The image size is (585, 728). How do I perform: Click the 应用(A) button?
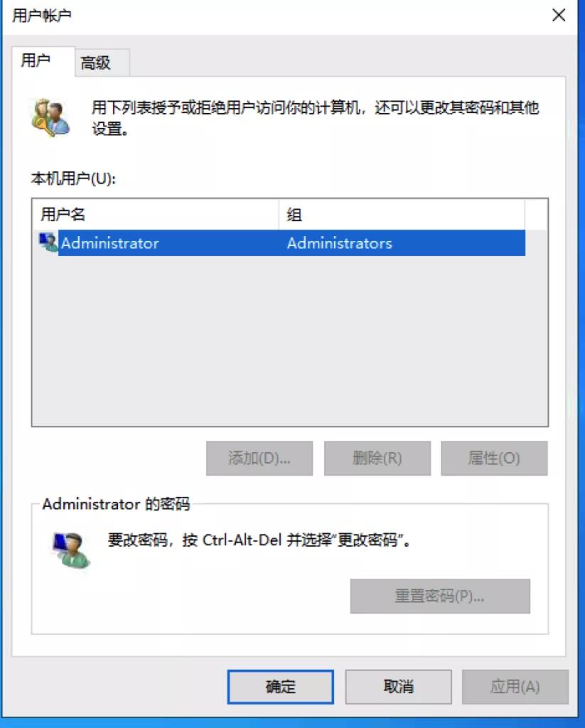515,687
